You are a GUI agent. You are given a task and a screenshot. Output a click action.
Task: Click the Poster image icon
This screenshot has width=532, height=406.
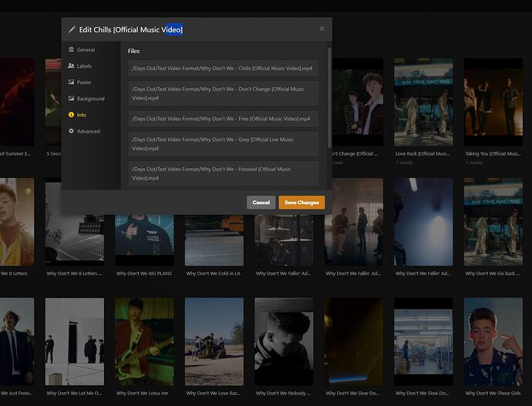point(71,82)
